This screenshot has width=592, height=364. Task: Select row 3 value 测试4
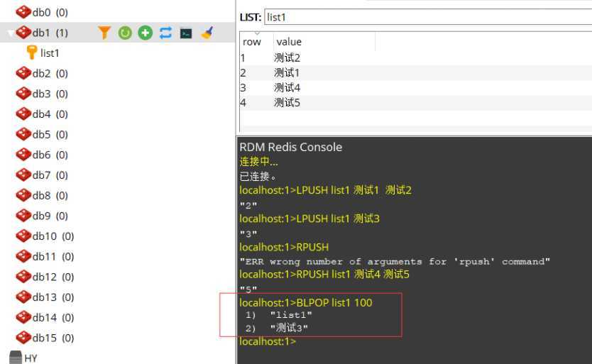(287, 87)
